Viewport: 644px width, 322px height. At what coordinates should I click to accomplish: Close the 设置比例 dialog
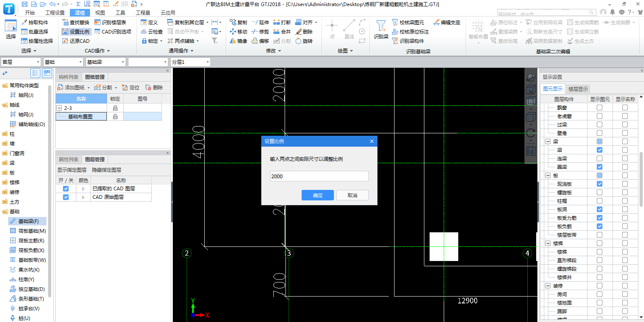point(372,141)
